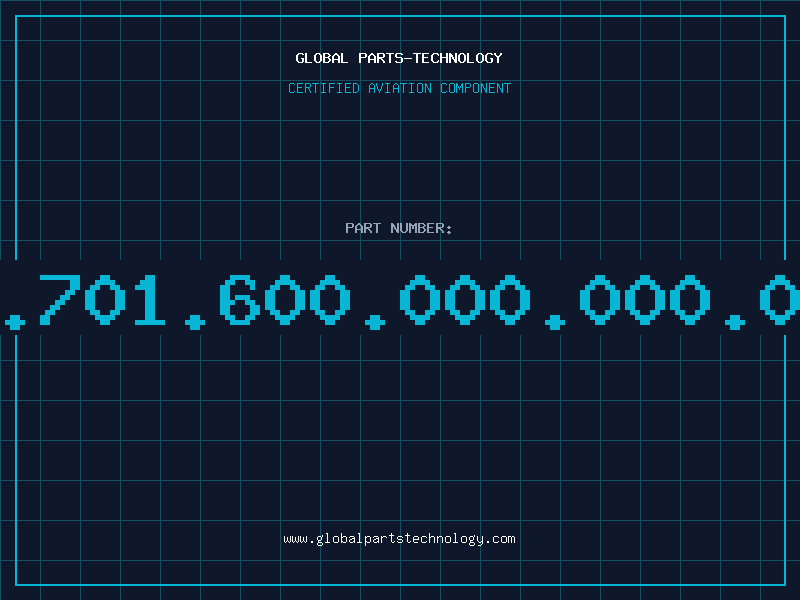Open the www.globalpartstechnology.com link
This screenshot has width=800, height=600.
(399, 539)
